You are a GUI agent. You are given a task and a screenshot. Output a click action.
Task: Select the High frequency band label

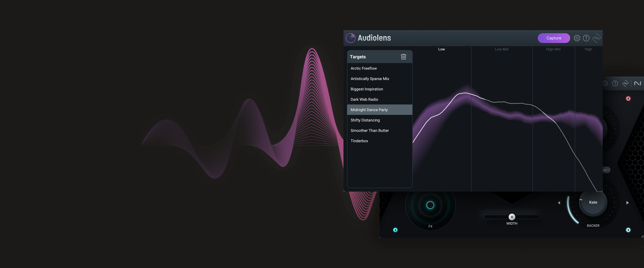click(x=588, y=49)
